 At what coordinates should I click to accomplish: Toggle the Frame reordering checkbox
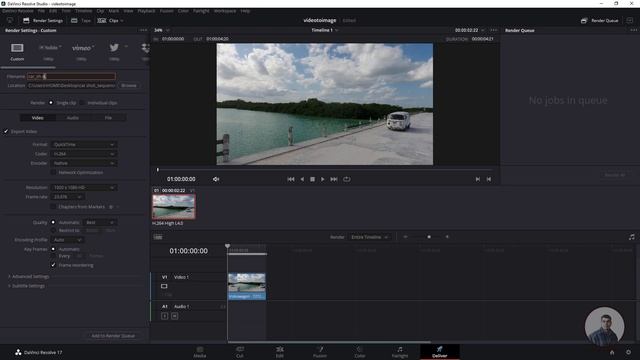click(53, 265)
